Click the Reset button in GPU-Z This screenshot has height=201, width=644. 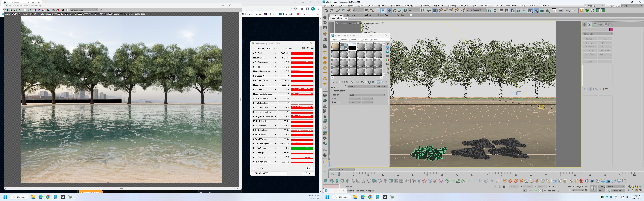pyautogui.click(x=309, y=168)
